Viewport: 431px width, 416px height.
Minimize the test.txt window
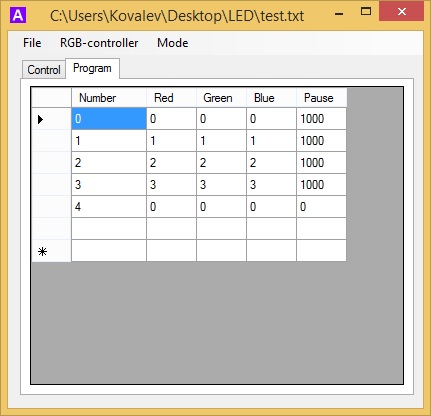click(x=339, y=14)
